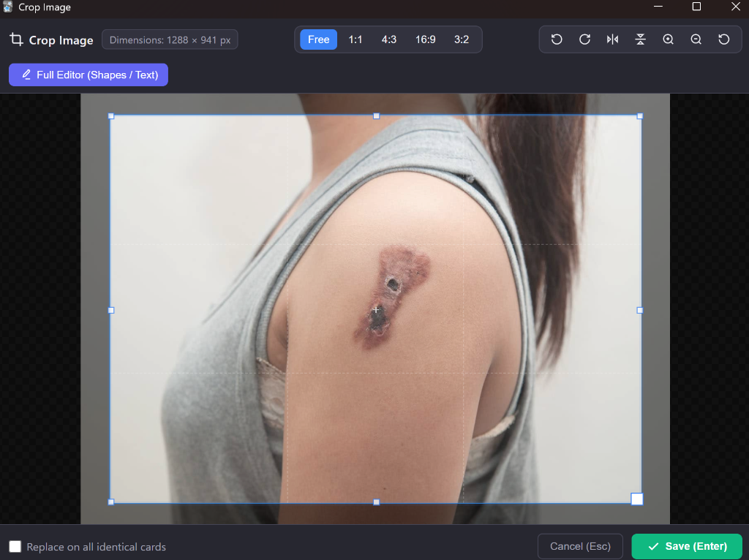Select the 3:2 aspect ratio
749x560 pixels.
tap(462, 39)
